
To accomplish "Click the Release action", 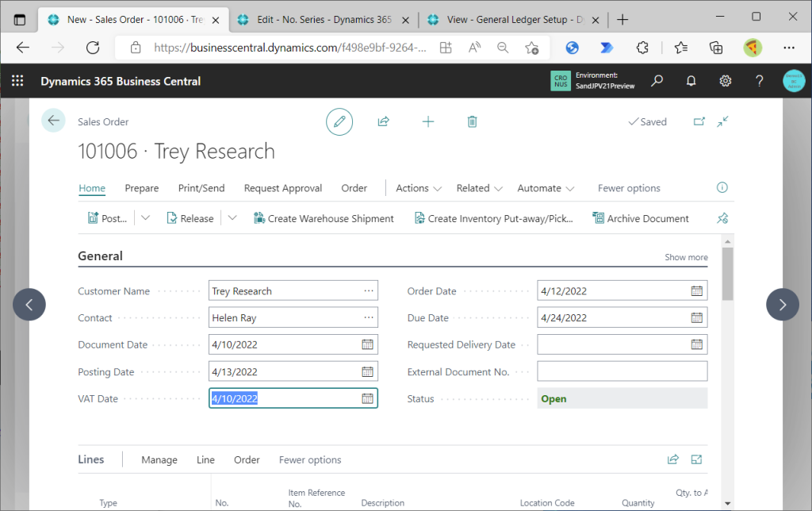I will pyautogui.click(x=190, y=218).
